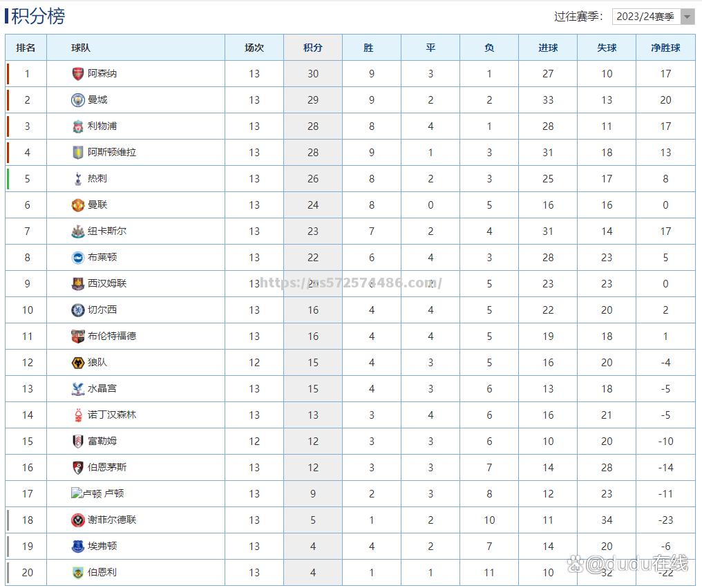Click the 进球 column header
Viewport: 702px width, 588px height.
coord(548,48)
